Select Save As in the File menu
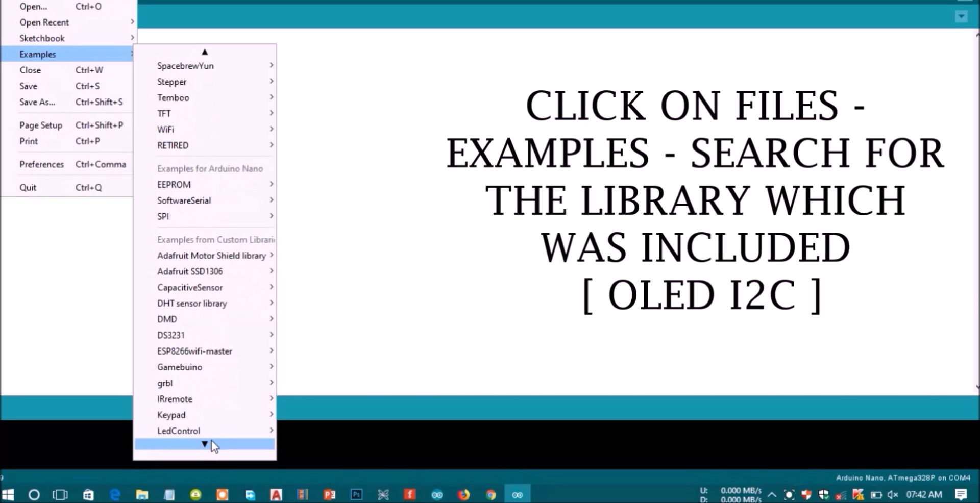This screenshot has height=503, width=980. pos(37,102)
